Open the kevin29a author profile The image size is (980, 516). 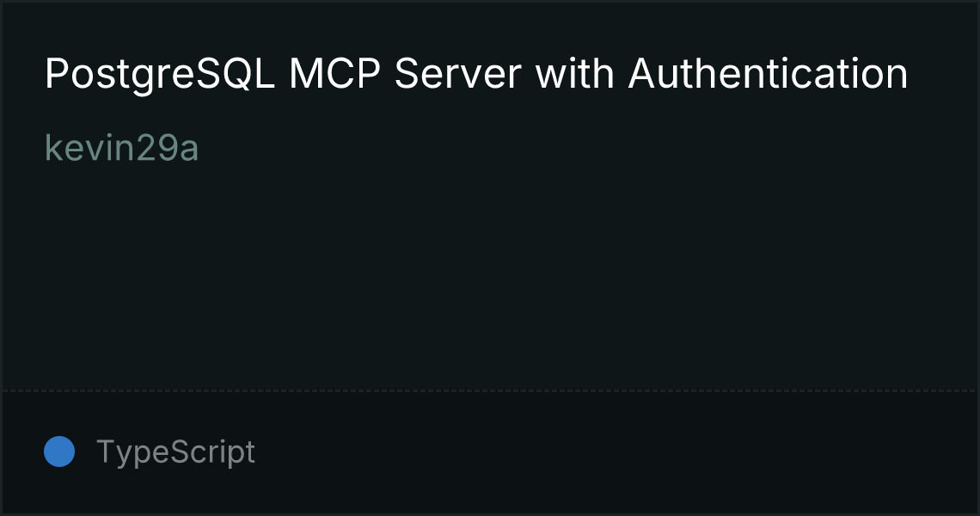122,148
